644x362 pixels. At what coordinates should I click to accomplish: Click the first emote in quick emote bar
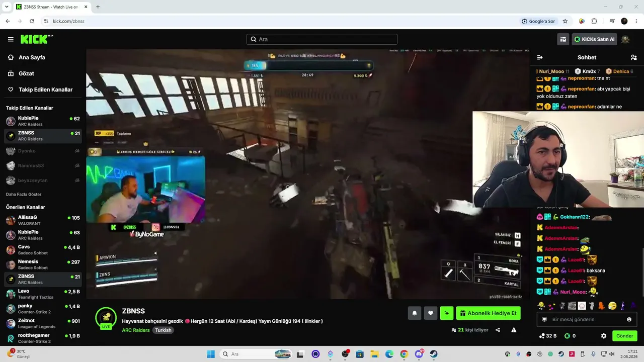point(541,306)
